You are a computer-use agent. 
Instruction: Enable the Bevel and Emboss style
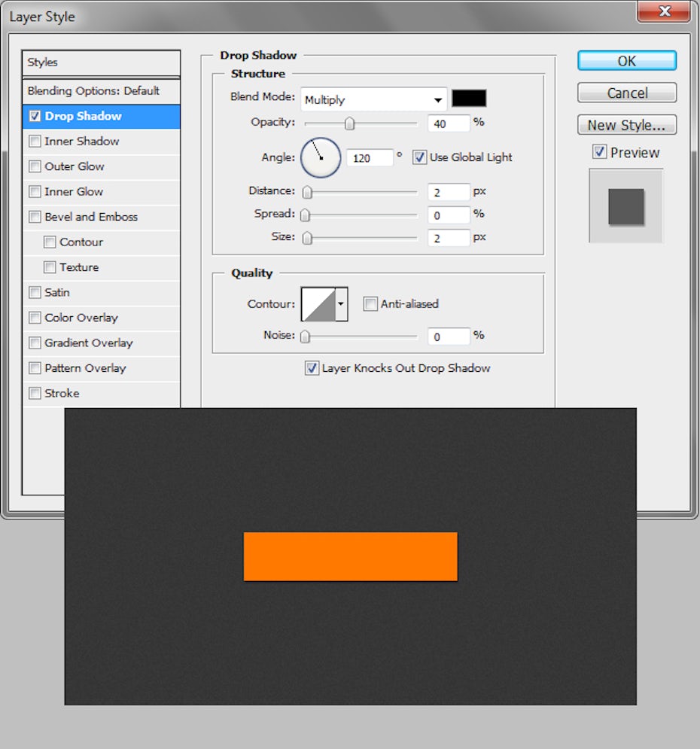(34, 217)
